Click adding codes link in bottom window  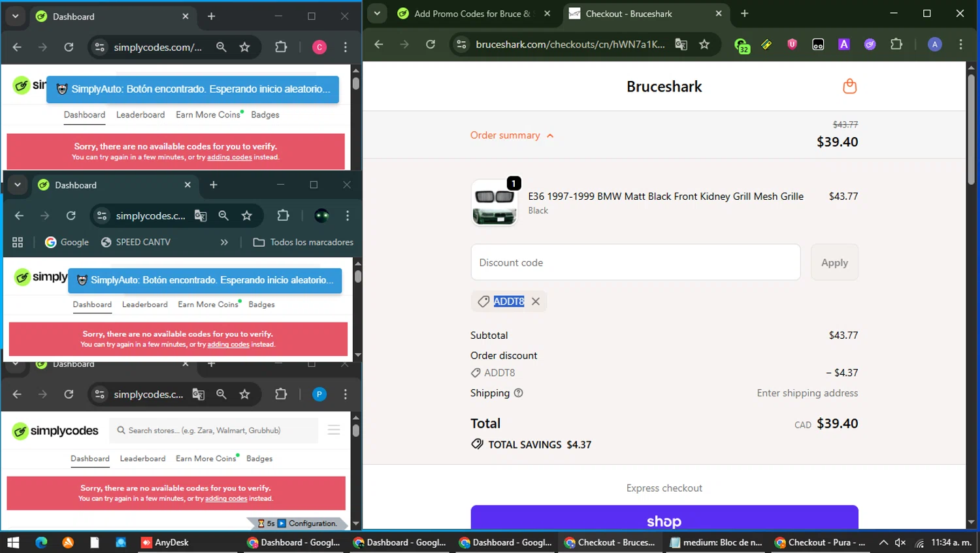[x=226, y=499]
